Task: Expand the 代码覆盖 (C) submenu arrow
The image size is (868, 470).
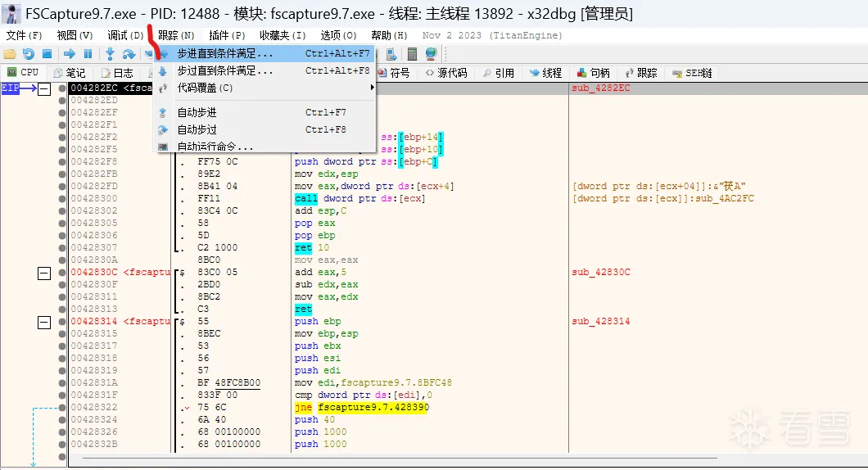Action: pos(372,88)
